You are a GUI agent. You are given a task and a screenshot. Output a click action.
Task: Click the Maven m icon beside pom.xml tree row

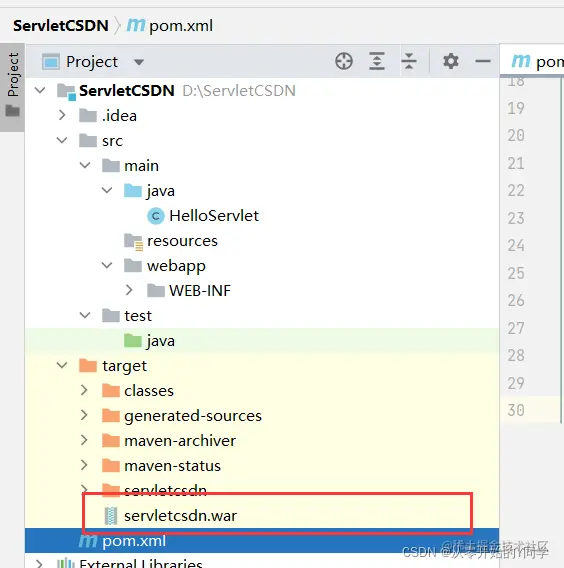click(x=88, y=541)
